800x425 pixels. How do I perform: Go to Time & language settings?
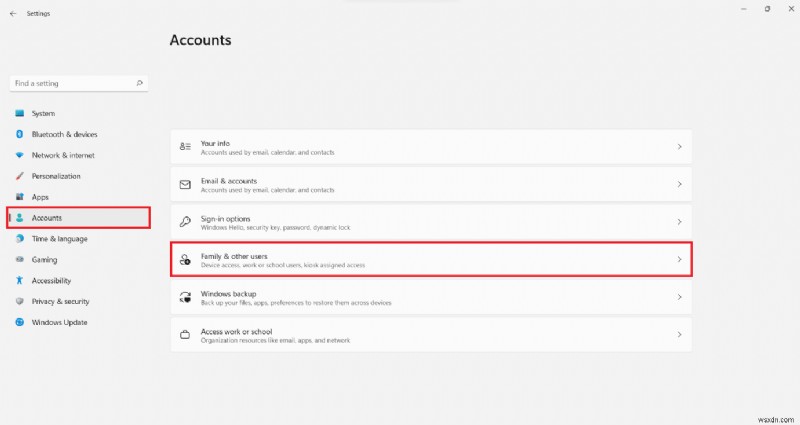[x=59, y=239]
